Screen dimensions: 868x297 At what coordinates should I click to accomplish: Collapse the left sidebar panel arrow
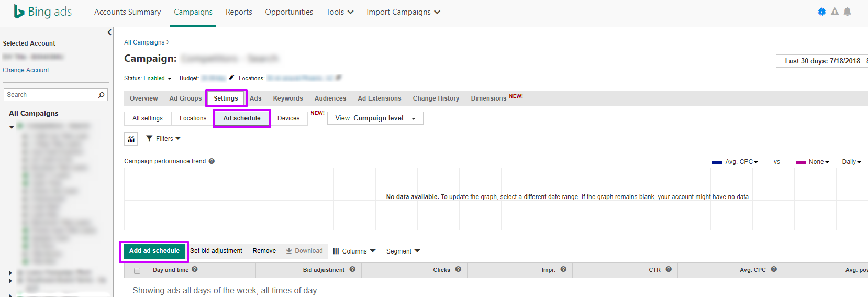(109, 32)
